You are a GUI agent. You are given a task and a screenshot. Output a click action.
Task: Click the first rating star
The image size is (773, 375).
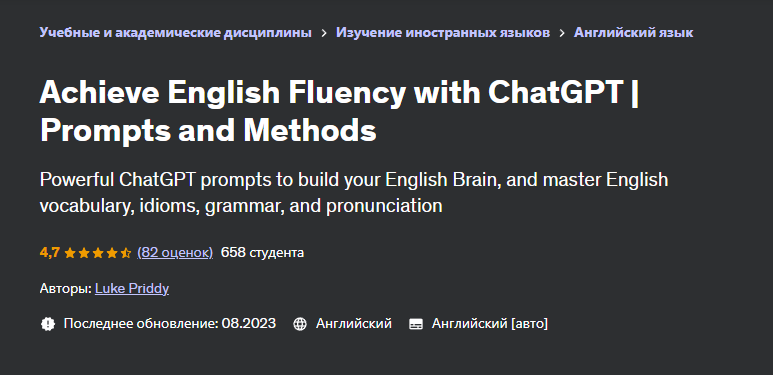pyautogui.click(x=70, y=253)
